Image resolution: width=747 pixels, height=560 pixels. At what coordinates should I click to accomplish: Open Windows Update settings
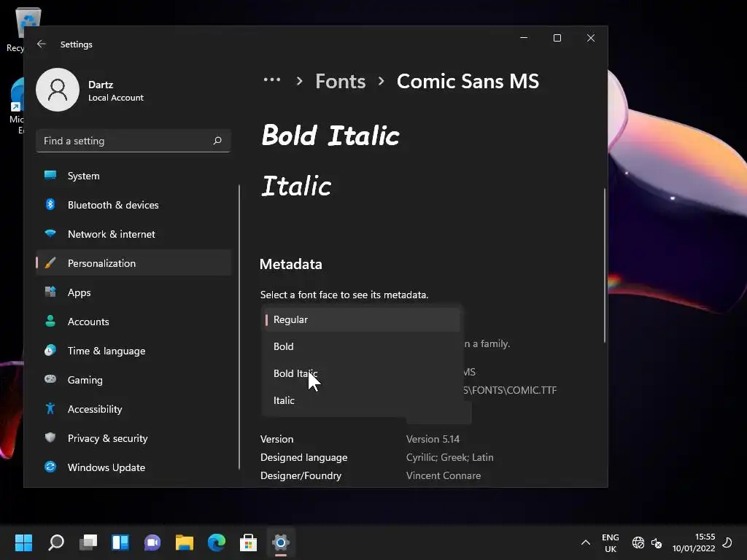[133, 467]
